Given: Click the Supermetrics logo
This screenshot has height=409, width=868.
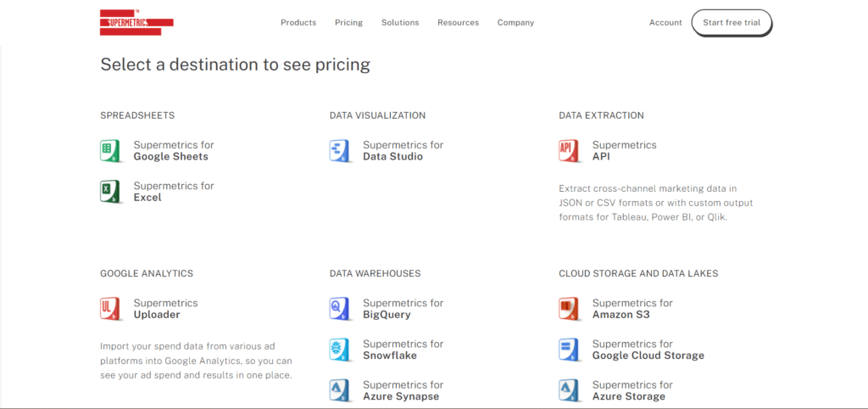Looking at the screenshot, I should [x=136, y=23].
